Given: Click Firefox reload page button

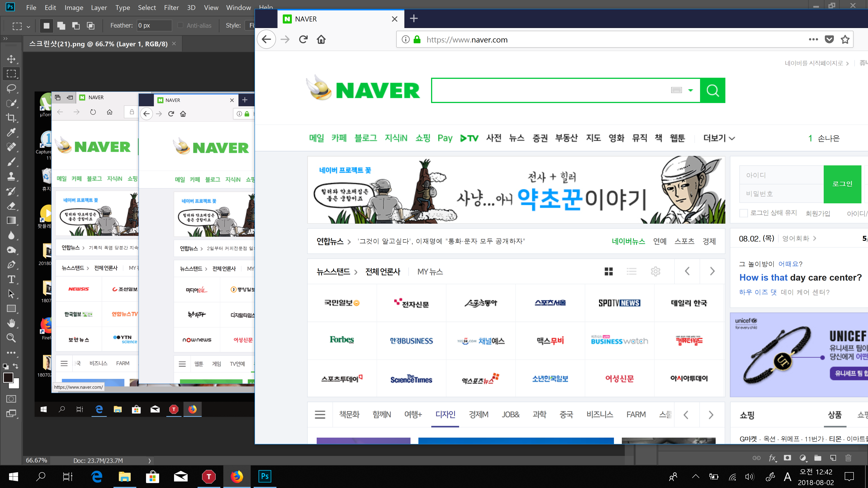Looking at the screenshot, I should [303, 39].
